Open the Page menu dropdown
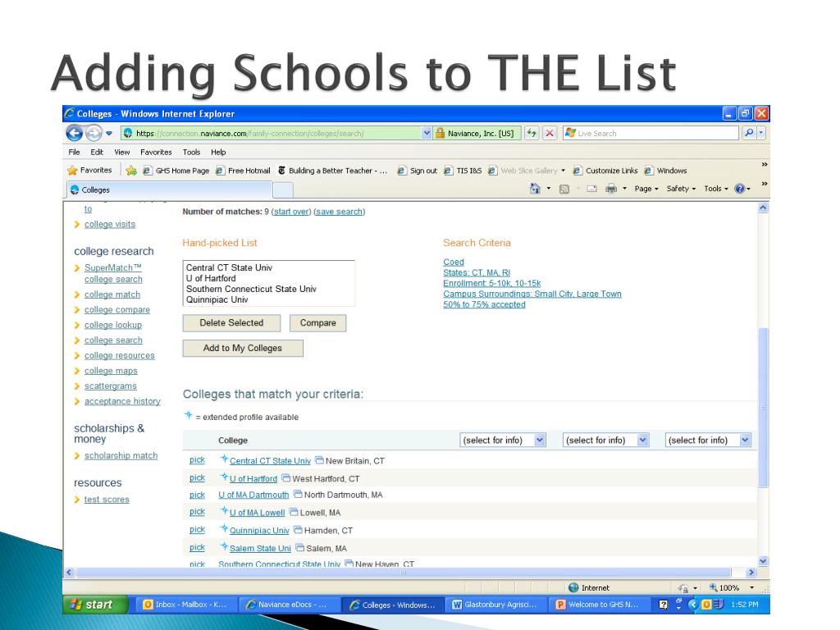Viewport: 840px width, 630px height. [646, 189]
